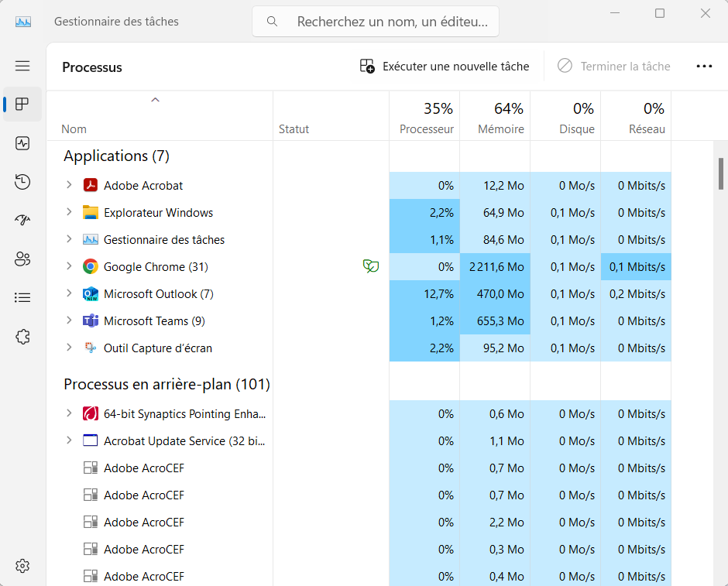Open the Details page in the sidebar
This screenshot has height=586, width=728.
pos(22,297)
